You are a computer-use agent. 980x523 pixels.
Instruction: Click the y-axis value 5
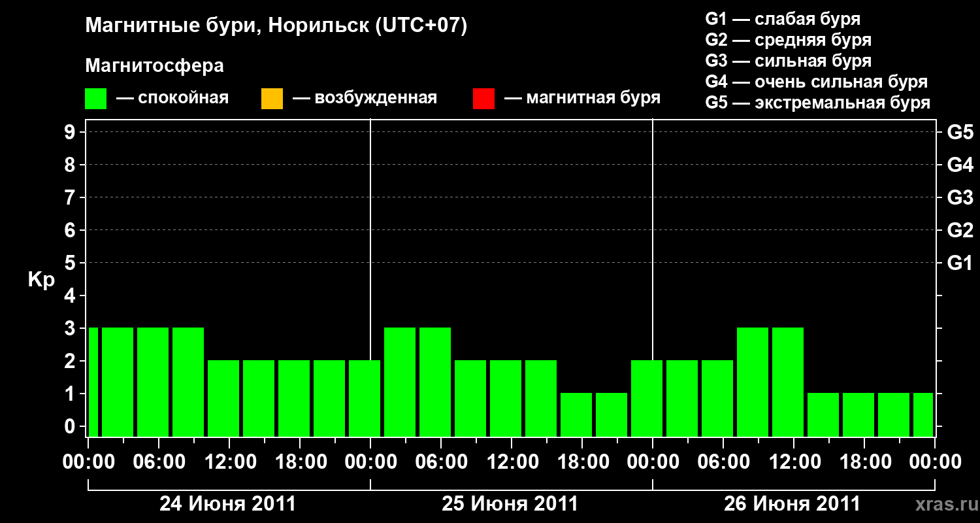[x=71, y=263]
